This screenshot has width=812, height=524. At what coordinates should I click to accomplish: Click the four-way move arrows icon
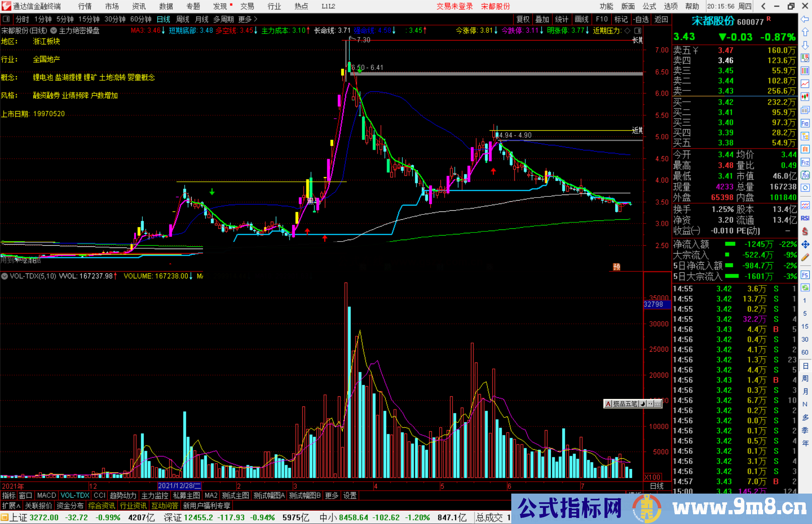point(805,245)
